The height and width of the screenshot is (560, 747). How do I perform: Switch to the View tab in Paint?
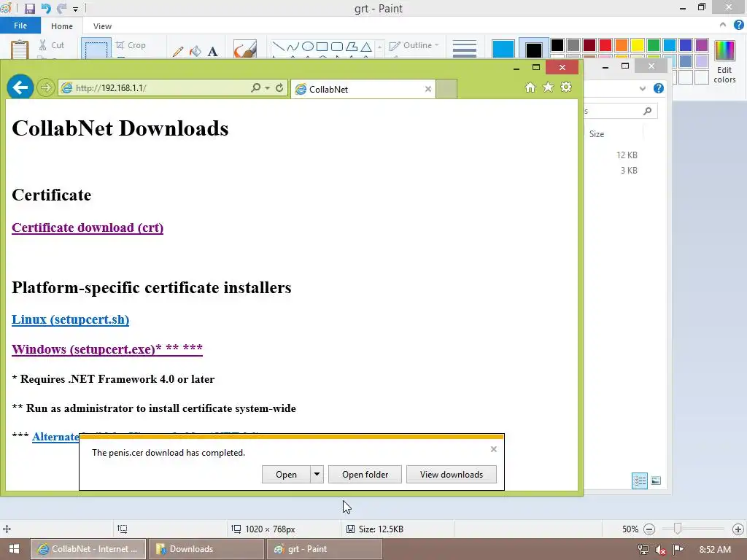102,26
